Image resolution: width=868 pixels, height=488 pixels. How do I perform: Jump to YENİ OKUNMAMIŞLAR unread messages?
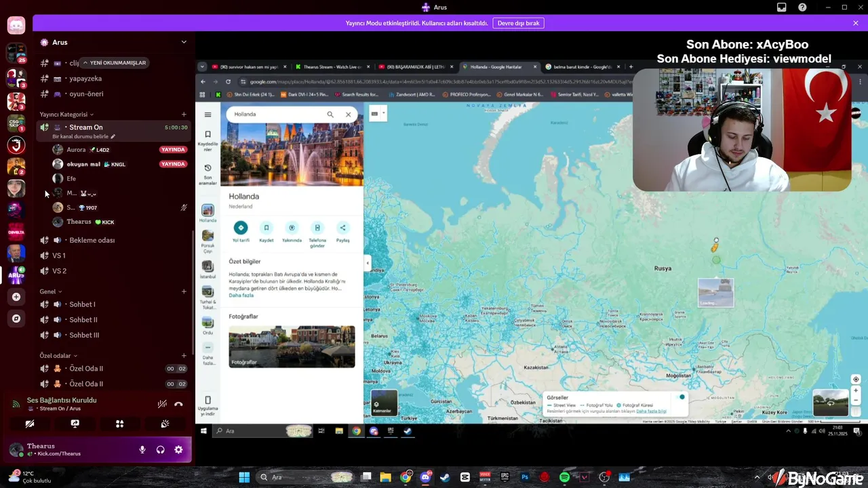[x=114, y=63]
